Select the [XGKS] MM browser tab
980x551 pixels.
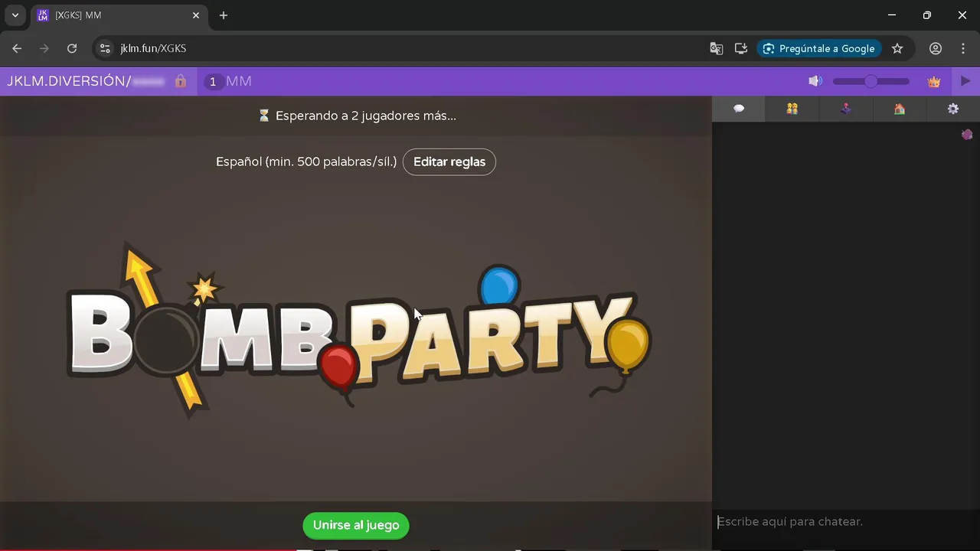(x=119, y=15)
